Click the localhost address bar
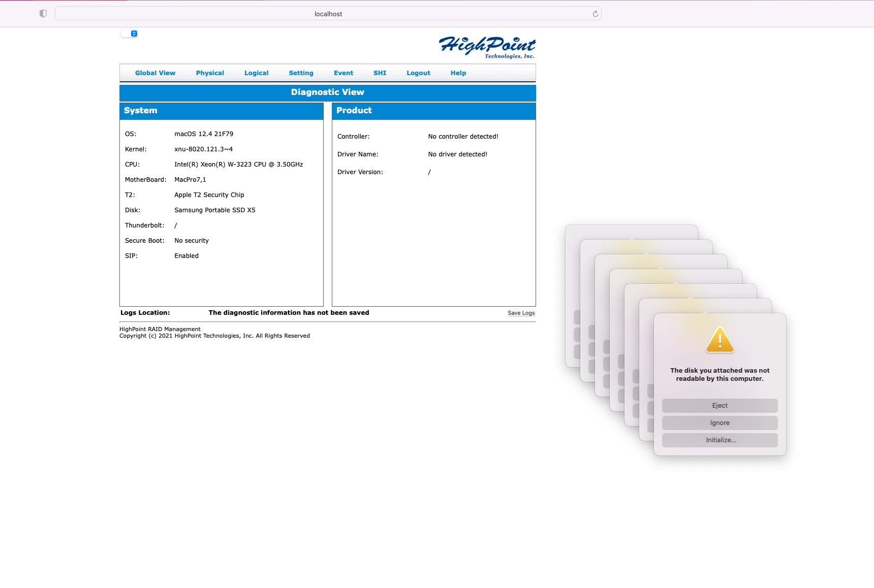 tap(328, 14)
